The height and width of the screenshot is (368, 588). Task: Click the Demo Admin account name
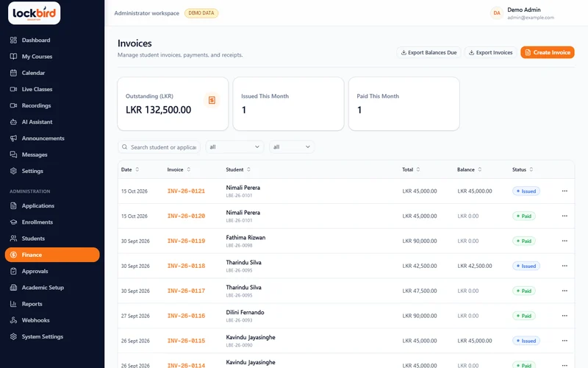click(524, 10)
